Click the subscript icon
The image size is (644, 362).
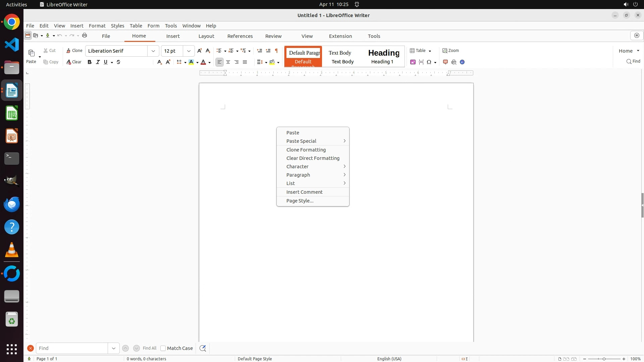click(x=159, y=62)
